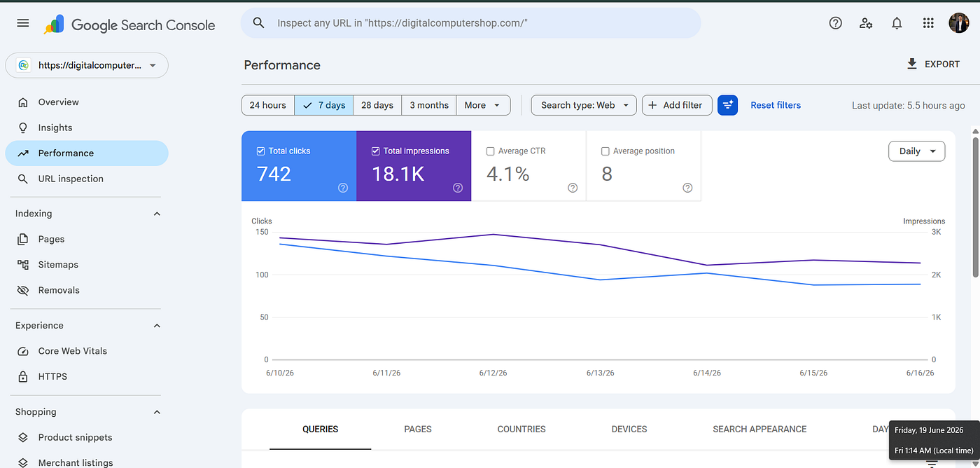Click the Google Search Console logo
The height and width of the screenshot is (468, 980).
tap(129, 25)
